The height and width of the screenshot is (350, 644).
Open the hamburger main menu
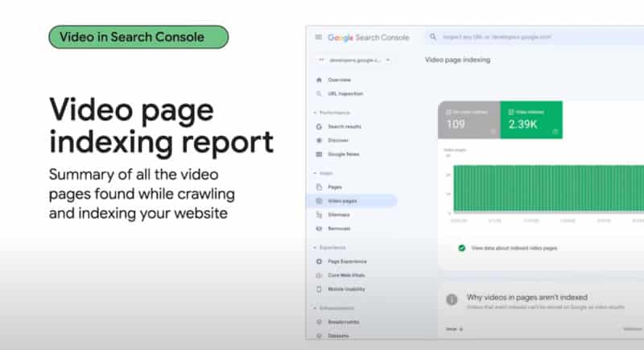[x=319, y=37]
